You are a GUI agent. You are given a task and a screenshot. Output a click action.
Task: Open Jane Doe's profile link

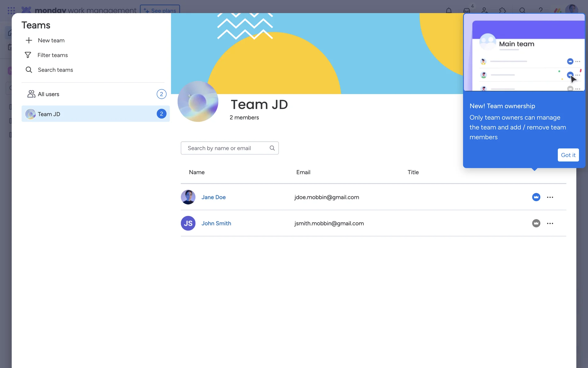[213, 197]
